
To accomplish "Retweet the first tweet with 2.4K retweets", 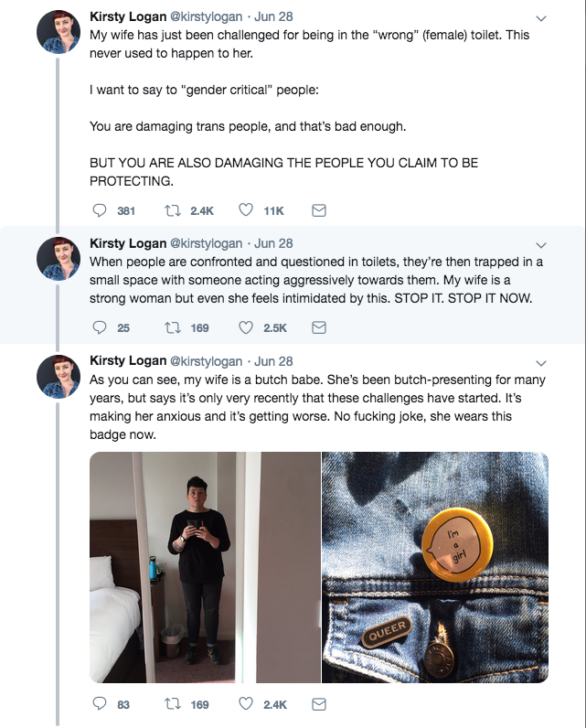I will (169, 210).
